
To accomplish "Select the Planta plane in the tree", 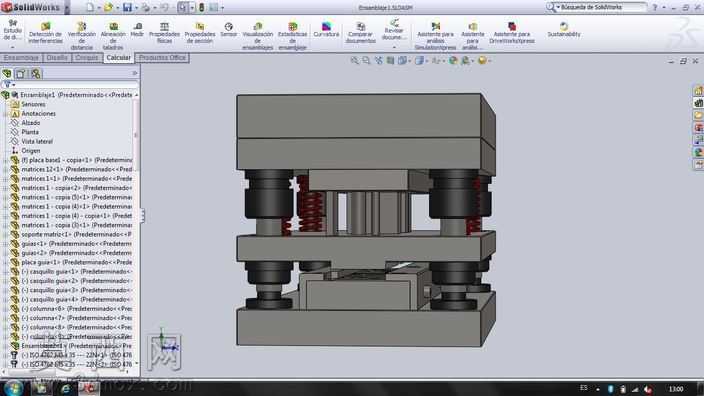I will click(30, 132).
